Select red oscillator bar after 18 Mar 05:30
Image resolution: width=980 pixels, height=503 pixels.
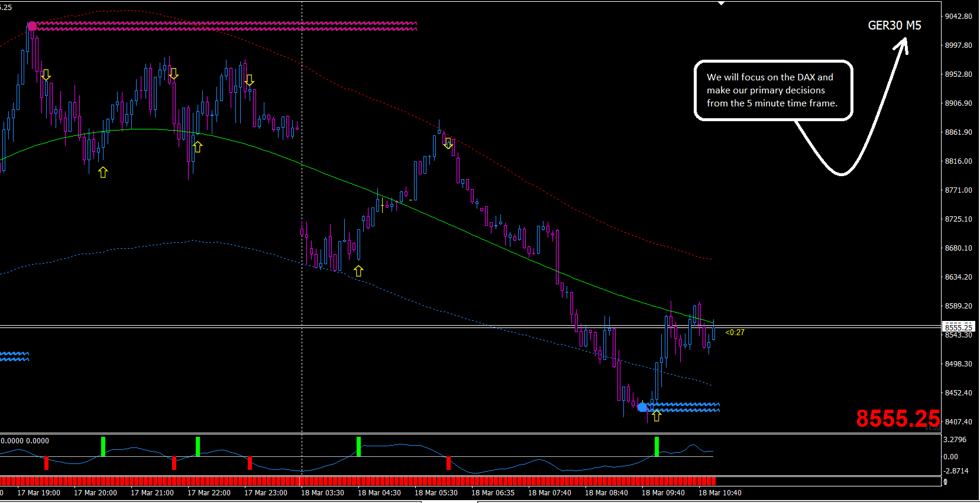coord(448,463)
